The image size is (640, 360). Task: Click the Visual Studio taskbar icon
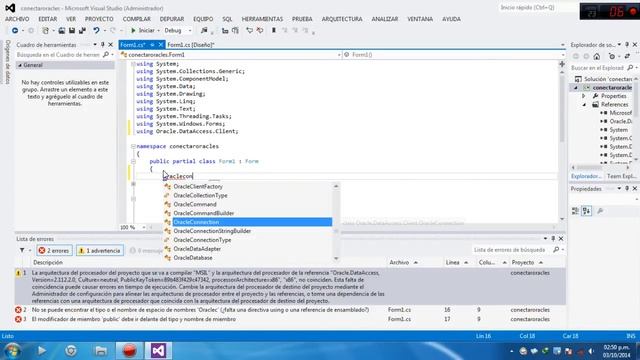[158, 351]
